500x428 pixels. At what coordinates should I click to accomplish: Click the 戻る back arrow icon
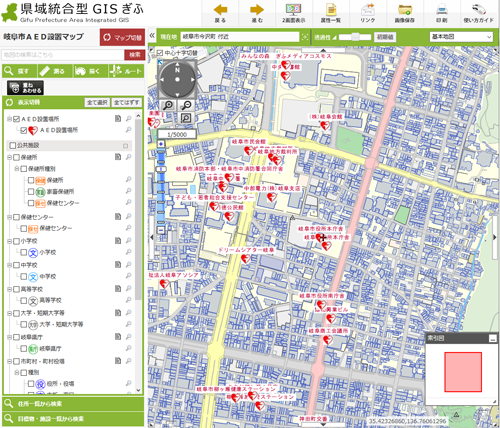tap(220, 10)
